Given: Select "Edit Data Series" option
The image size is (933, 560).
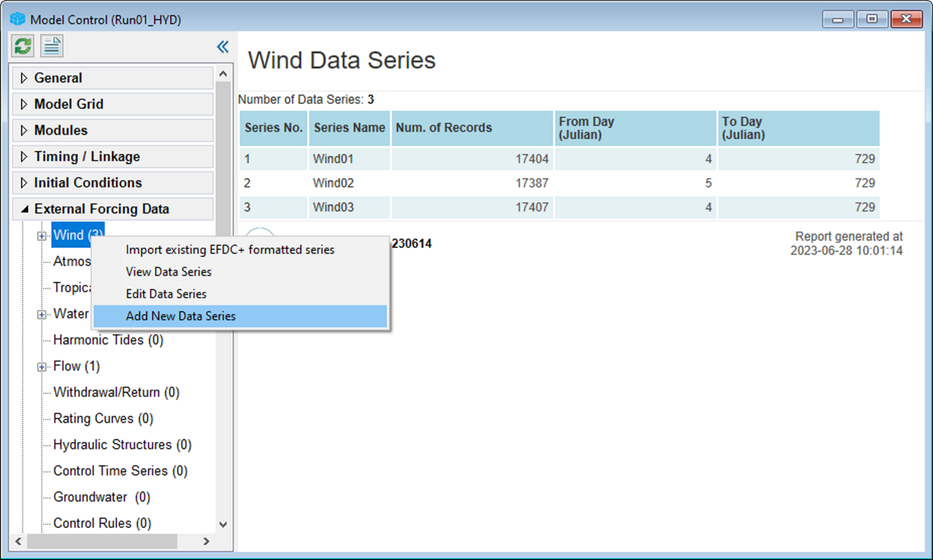Looking at the screenshot, I should point(166,293).
